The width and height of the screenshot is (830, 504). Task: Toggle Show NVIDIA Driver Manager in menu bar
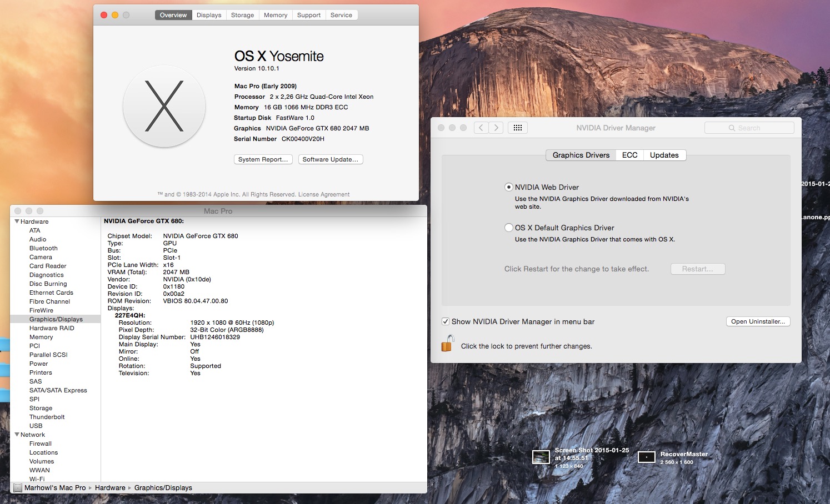445,321
